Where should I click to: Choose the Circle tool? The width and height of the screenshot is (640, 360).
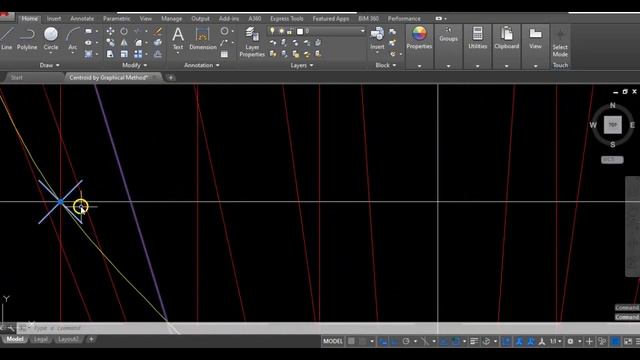click(51, 39)
